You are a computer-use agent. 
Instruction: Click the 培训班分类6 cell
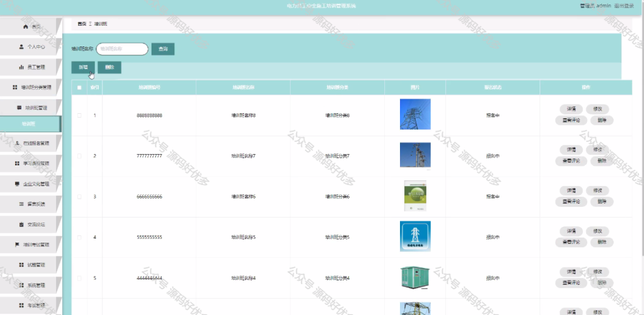pos(337,197)
